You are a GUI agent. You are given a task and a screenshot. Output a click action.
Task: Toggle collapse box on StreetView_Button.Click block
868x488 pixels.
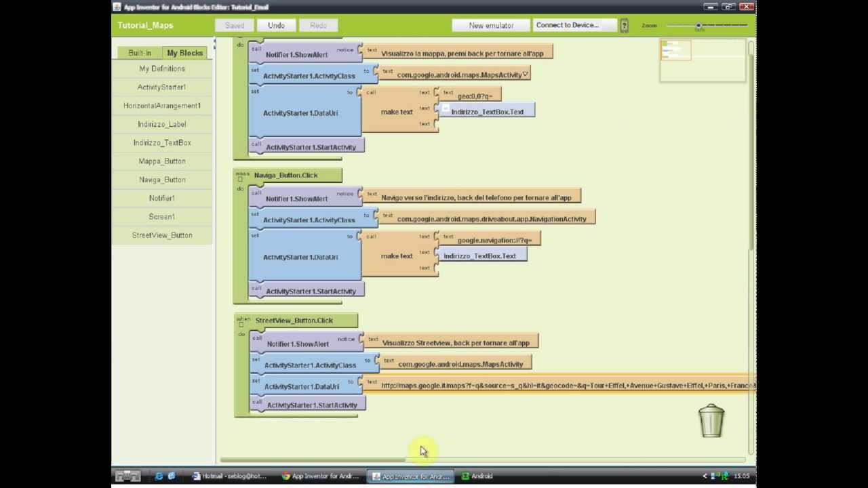click(241, 325)
